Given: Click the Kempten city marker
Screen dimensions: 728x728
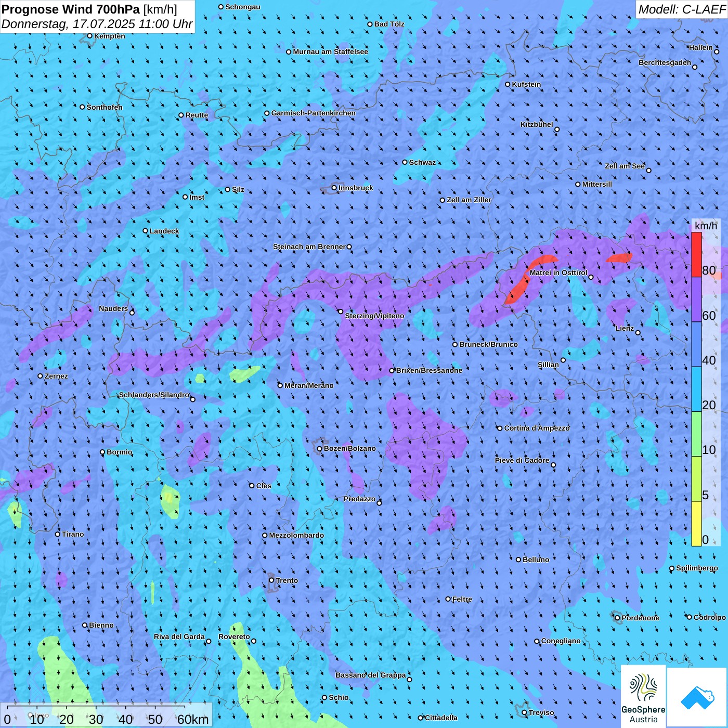Looking at the screenshot, I should click(90, 36).
